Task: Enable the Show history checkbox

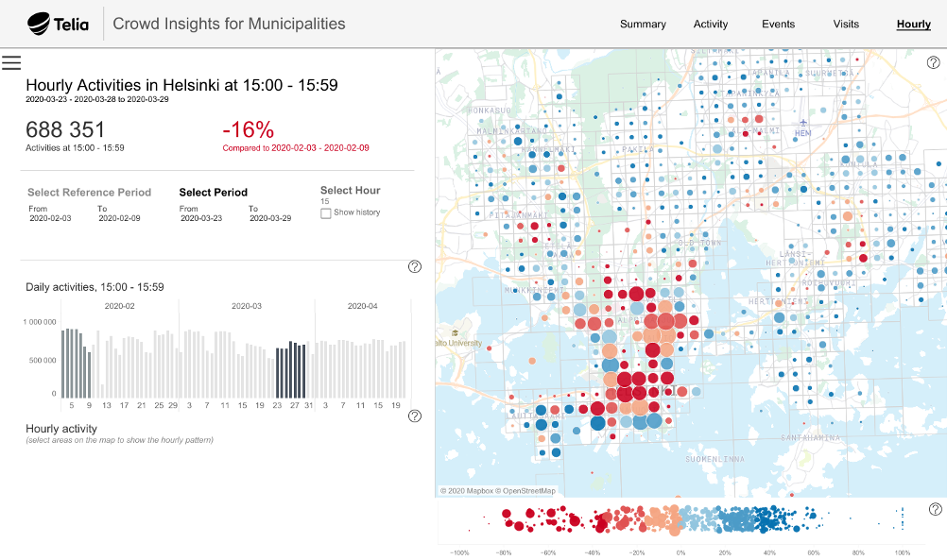Action: pyautogui.click(x=326, y=212)
